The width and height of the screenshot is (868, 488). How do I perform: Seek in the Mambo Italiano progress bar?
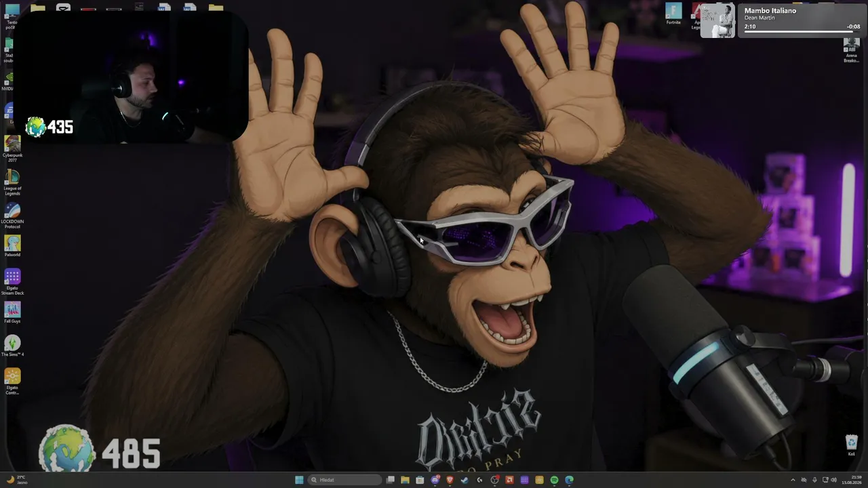coord(802,32)
